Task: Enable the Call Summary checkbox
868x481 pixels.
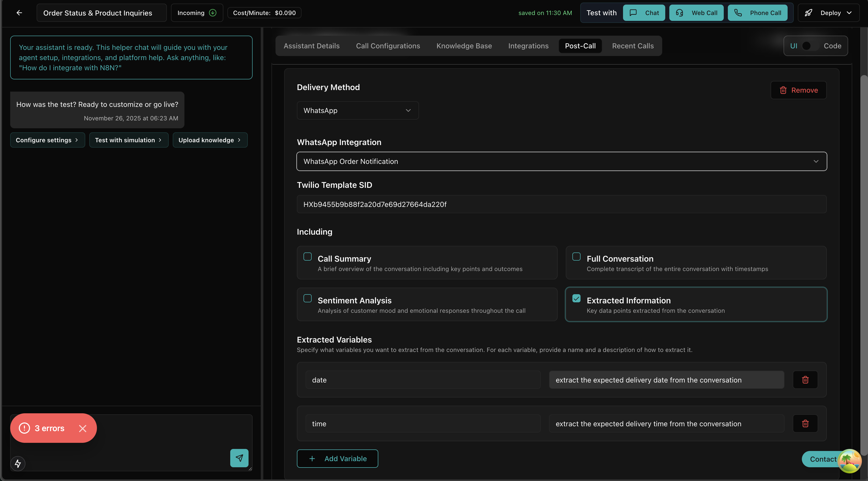Action: [307, 257]
